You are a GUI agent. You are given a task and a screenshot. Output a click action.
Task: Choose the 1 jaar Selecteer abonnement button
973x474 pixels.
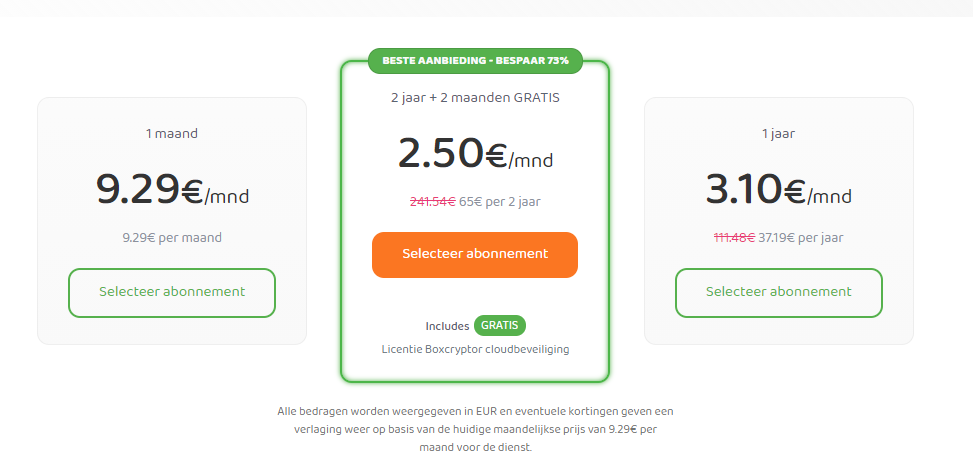[x=779, y=293]
